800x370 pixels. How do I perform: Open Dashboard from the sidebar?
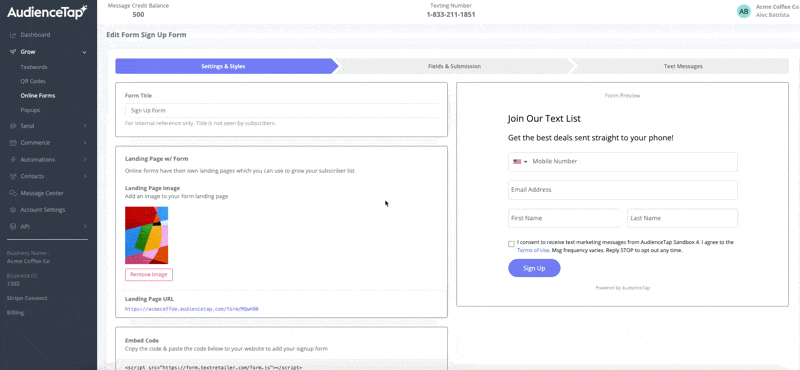(35, 35)
